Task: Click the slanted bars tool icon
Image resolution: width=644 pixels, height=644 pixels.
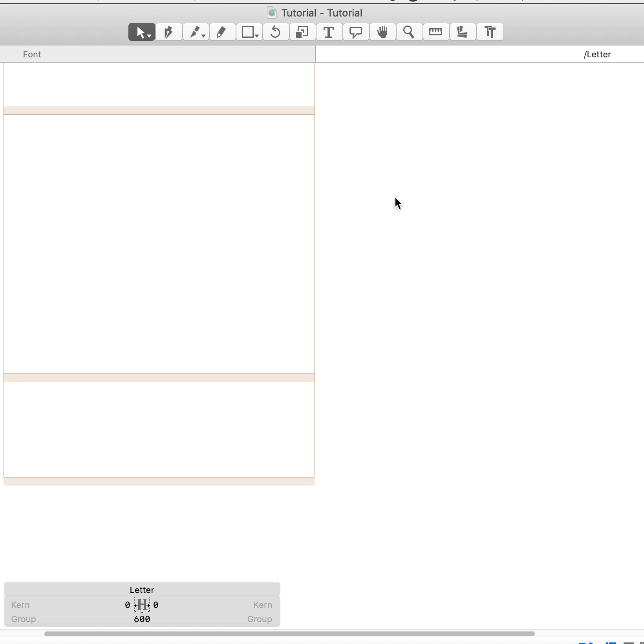Action: pyautogui.click(x=463, y=32)
